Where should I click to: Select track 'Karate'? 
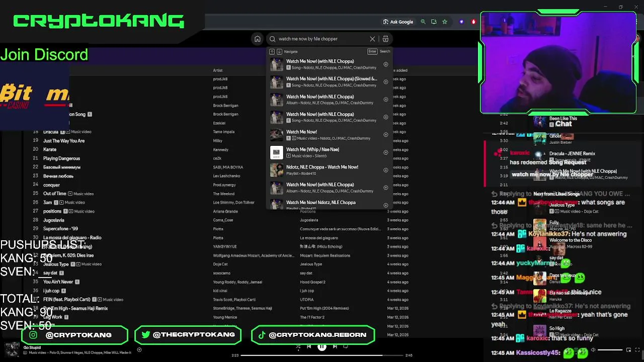pyautogui.click(x=50, y=149)
